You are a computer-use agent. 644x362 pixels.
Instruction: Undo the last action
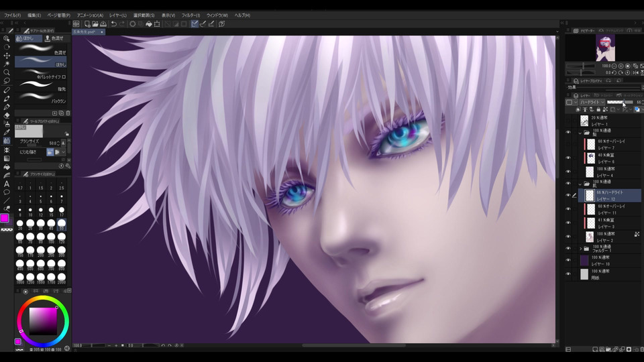point(114,24)
